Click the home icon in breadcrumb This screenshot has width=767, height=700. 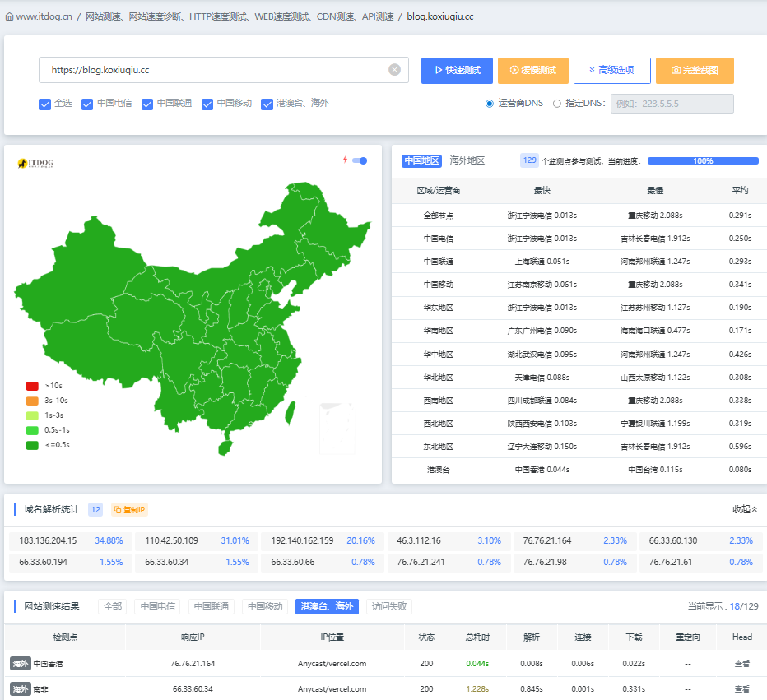(x=9, y=16)
